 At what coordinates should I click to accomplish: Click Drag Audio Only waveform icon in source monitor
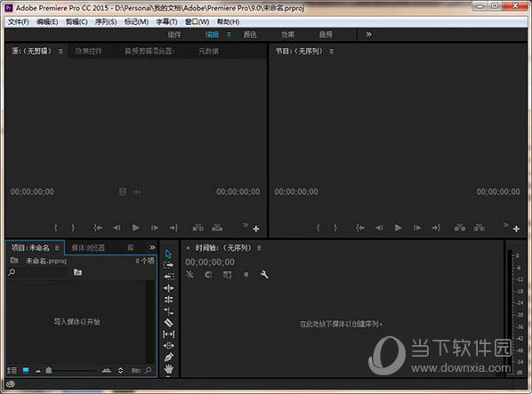[x=137, y=192]
